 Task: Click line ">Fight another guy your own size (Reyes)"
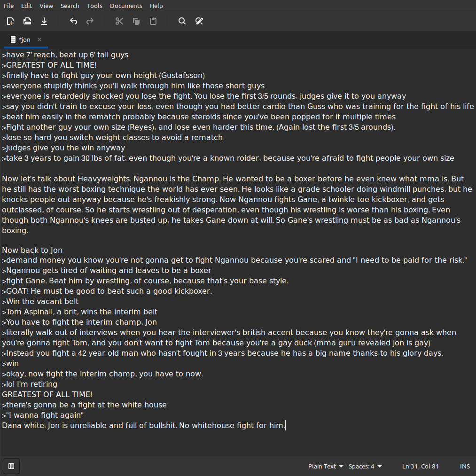199,127
